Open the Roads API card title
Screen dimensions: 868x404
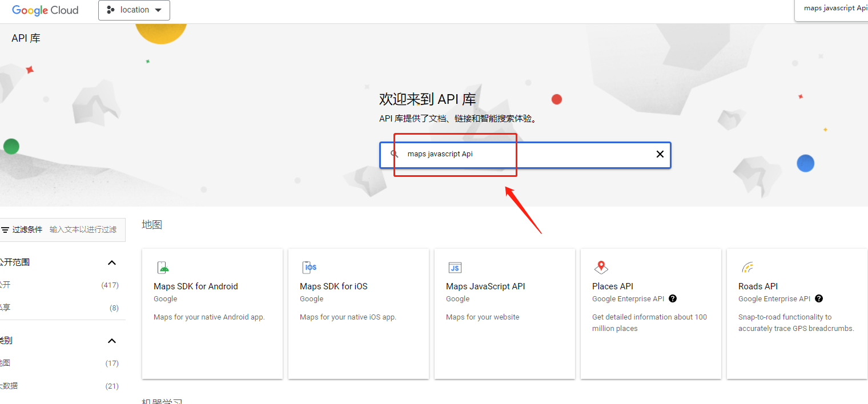pyautogui.click(x=758, y=286)
